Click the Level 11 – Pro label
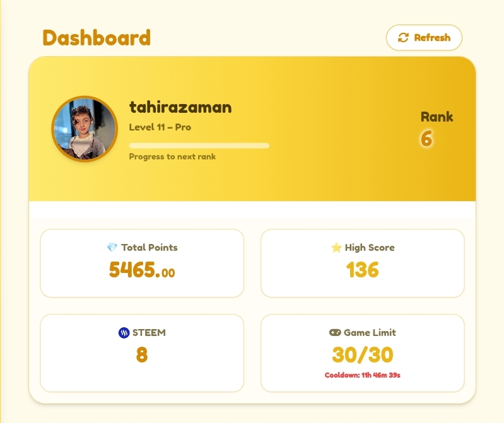Viewport: 504px width, 423px height. point(160,127)
